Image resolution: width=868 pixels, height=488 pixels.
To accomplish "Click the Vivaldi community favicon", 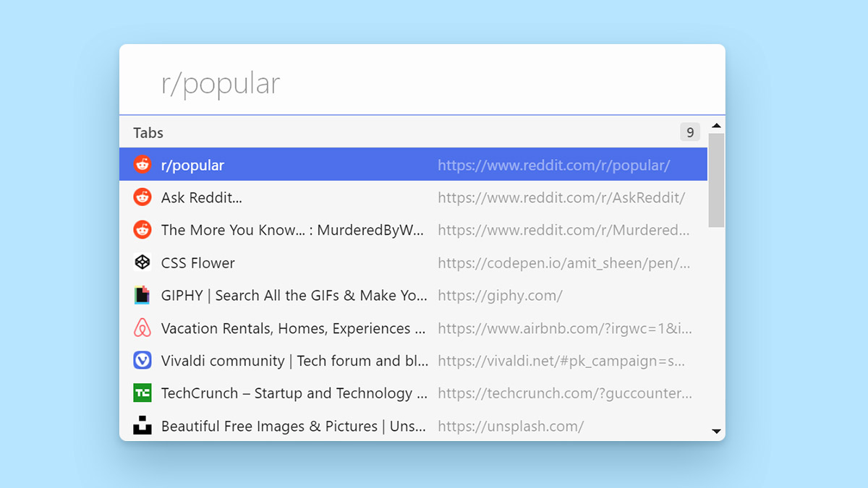I will coord(142,360).
